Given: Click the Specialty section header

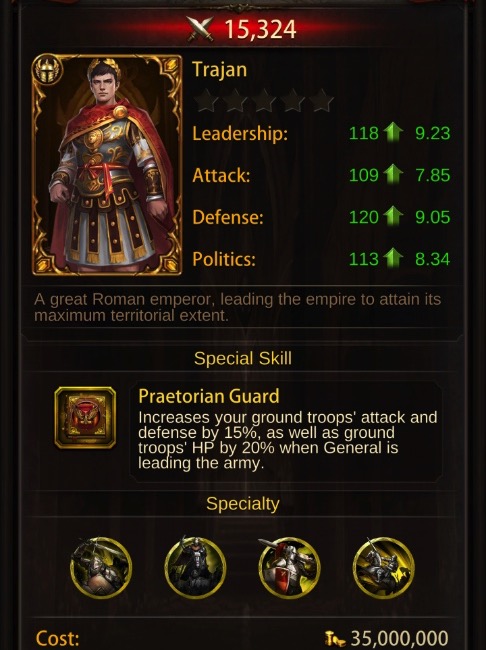Looking at the screenshot, I should [243, 504].
